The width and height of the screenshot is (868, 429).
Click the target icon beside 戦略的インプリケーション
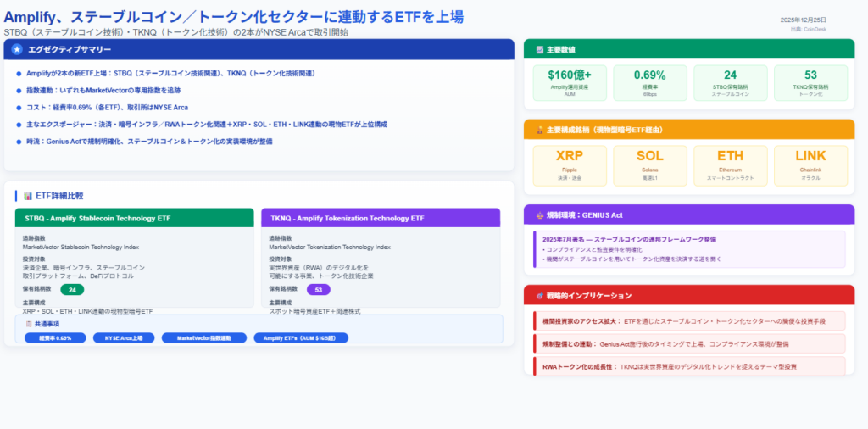click(539, 296)
